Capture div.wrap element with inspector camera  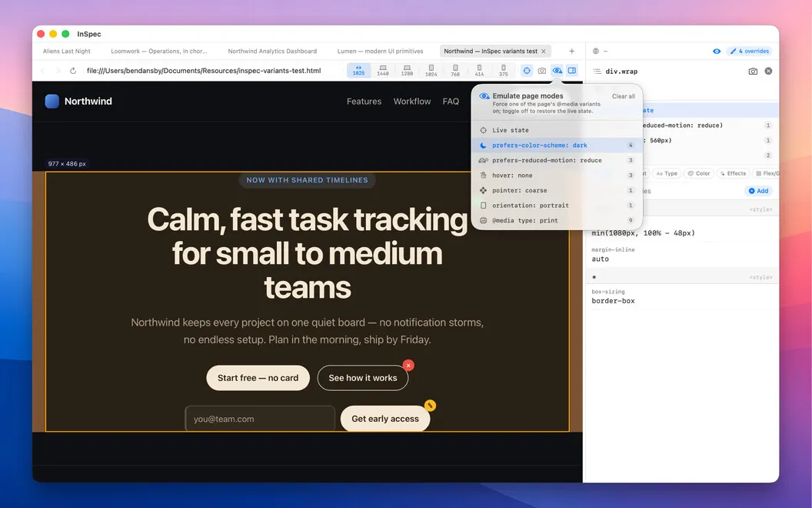[x=753, y=71]
